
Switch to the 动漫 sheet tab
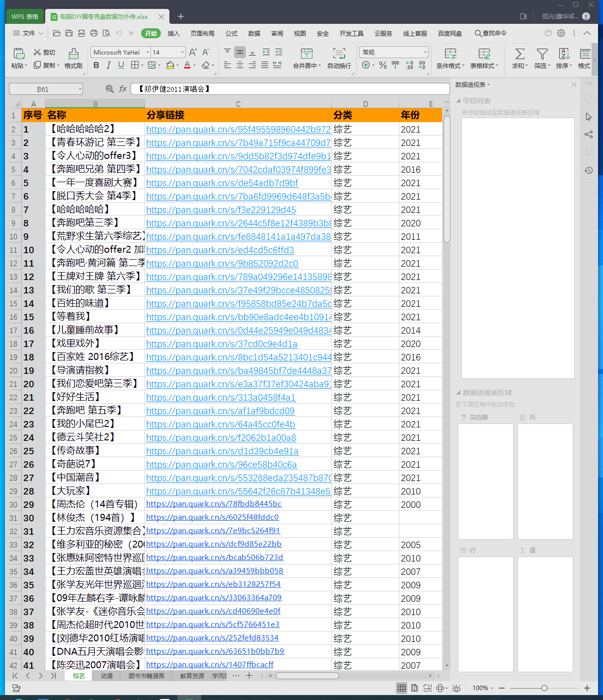pyautogui.click(x=107, y=676)
